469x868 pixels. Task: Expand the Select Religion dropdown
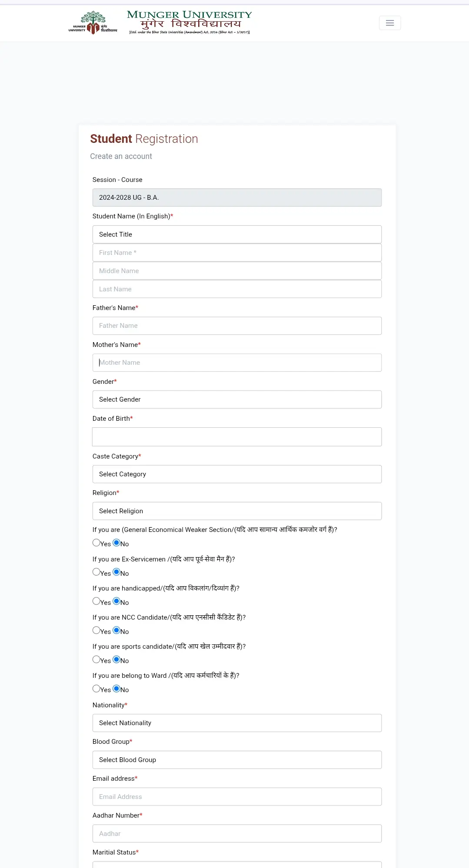click(x=237, y=511)
